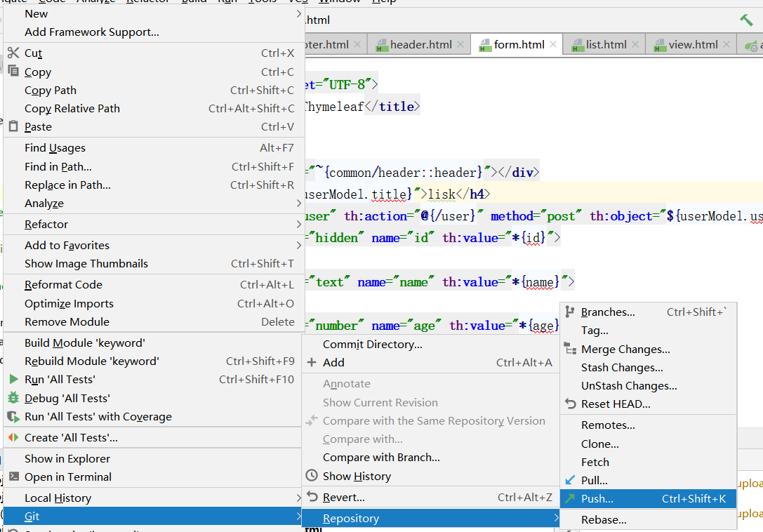Screen dimensions: 763x532
Task: Open Remotes in the Repository menu
Action: click(x=648, y=425)
